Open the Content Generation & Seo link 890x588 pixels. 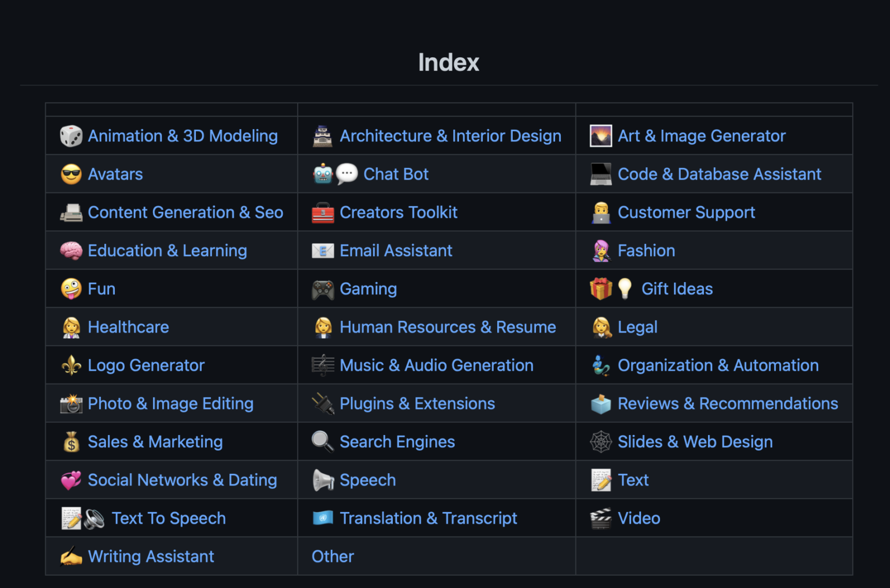[x=185, y=213]
